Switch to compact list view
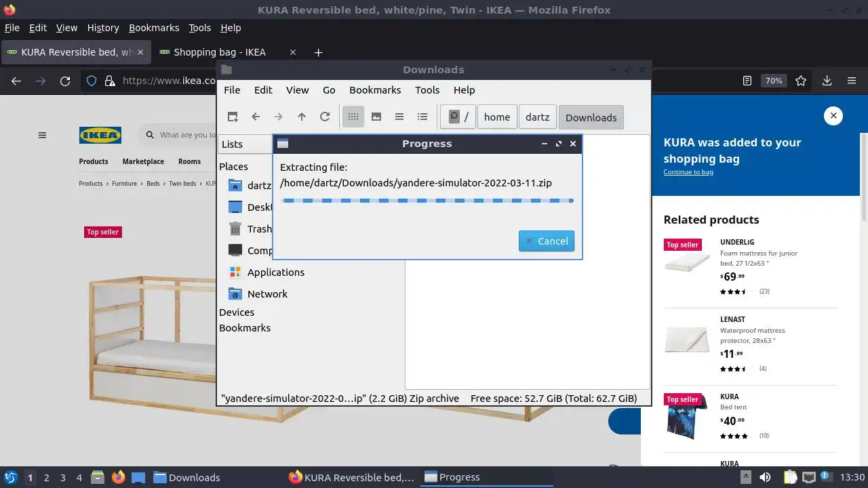 tap(399, 117)
